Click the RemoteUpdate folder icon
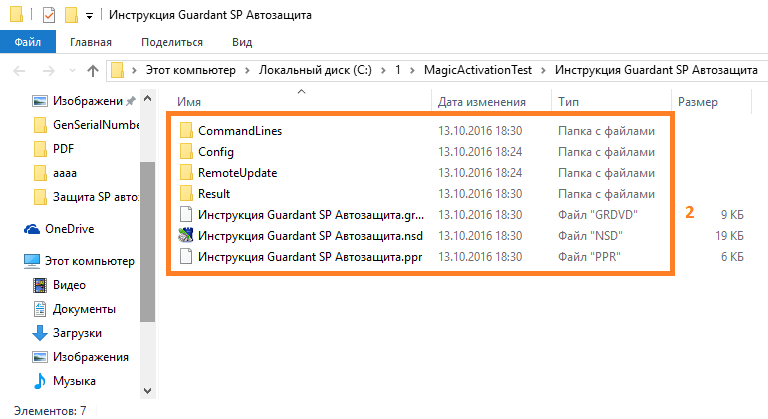This screenshot has height=419, width=768. click(x=185, y=173)
